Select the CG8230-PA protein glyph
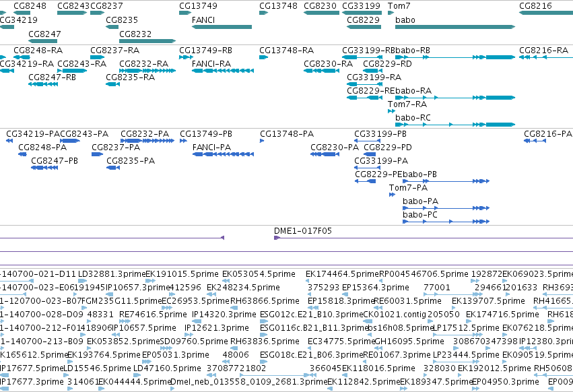 pyautogui.click(x=325, y=154)
